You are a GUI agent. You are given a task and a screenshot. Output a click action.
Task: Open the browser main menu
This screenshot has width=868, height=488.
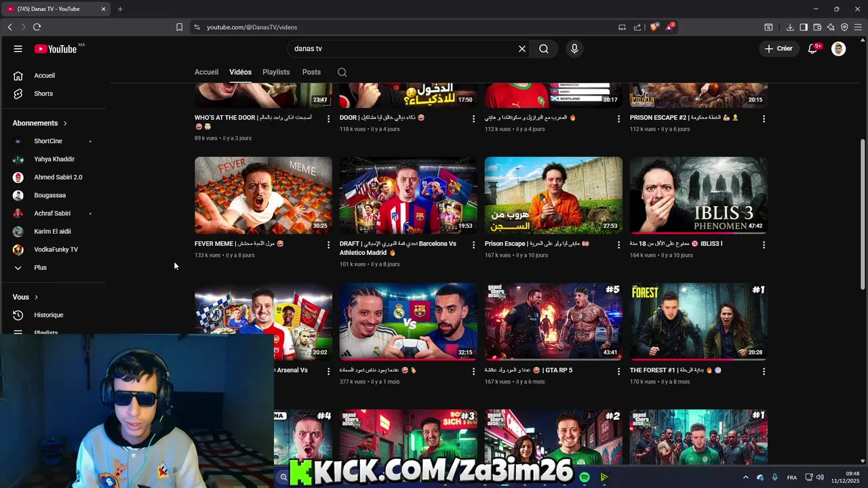859,27
